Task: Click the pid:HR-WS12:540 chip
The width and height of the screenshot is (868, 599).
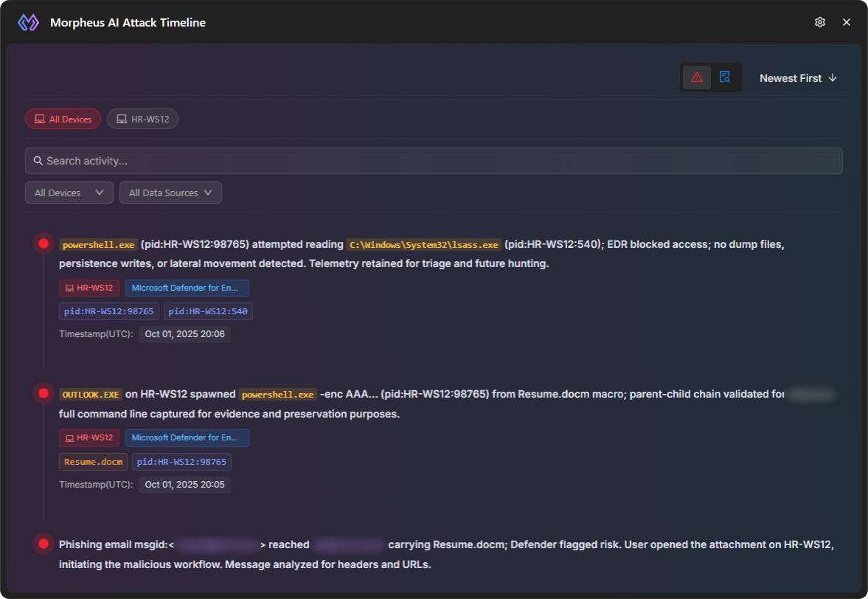Action: coord(208,311)
